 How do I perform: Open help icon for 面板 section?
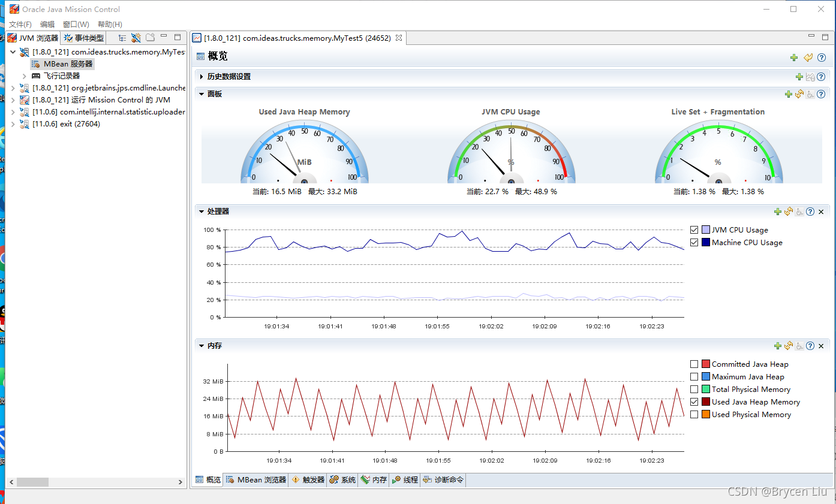[821, 94]
